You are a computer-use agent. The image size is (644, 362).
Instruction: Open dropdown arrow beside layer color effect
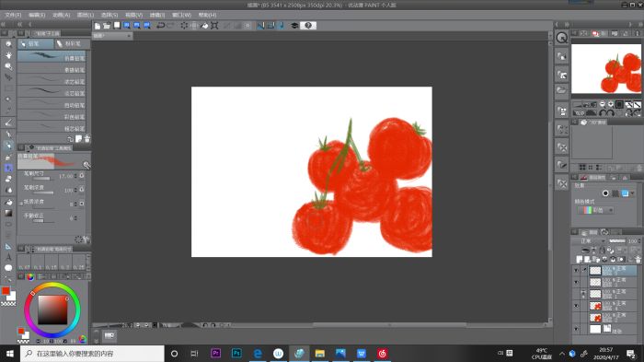tap(633, 193)
